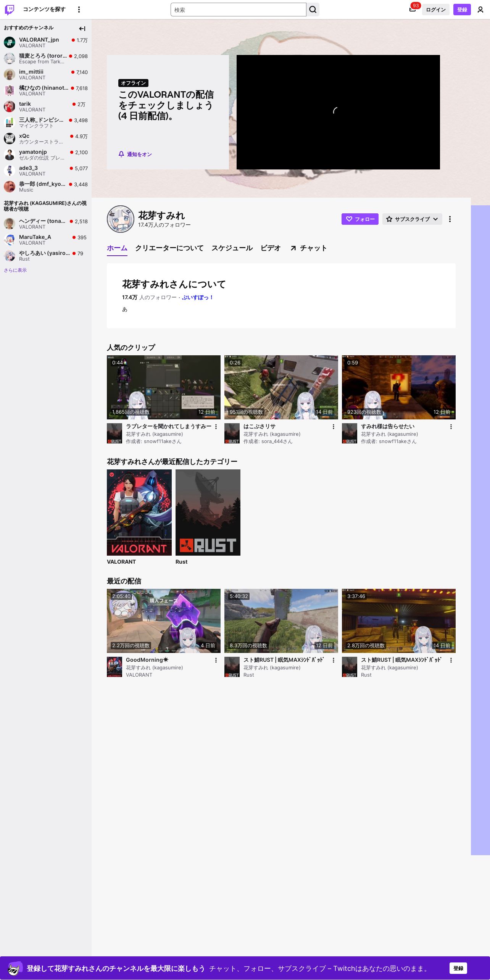Switch to クリエーターについて tab
490x980 pixels.
169,248
